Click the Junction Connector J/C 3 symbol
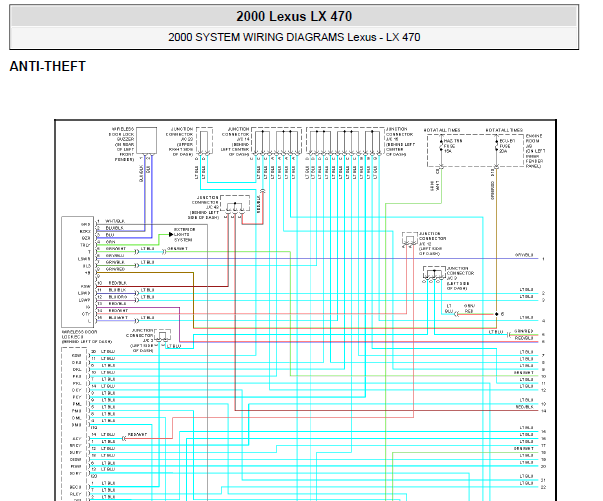This screenshot has width=603, height=501. [x=162, y=335]
